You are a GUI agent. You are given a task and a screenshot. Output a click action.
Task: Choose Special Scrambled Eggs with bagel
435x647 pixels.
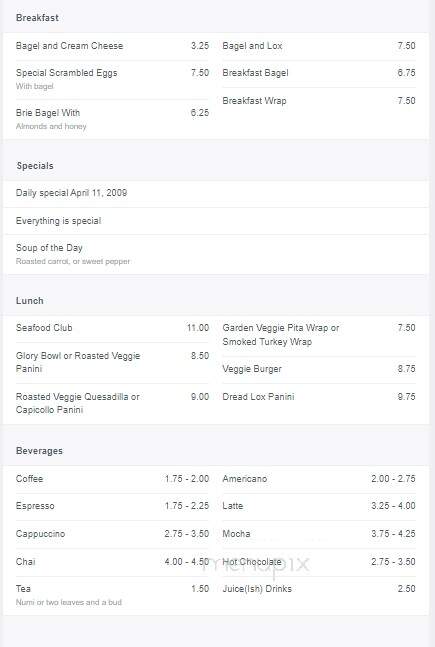pyautogui.click(x=112, y=79)
